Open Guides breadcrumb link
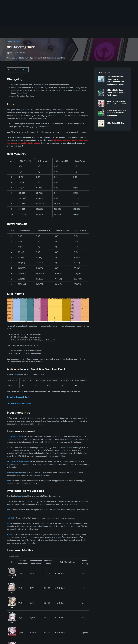 [x=17, y=41]
